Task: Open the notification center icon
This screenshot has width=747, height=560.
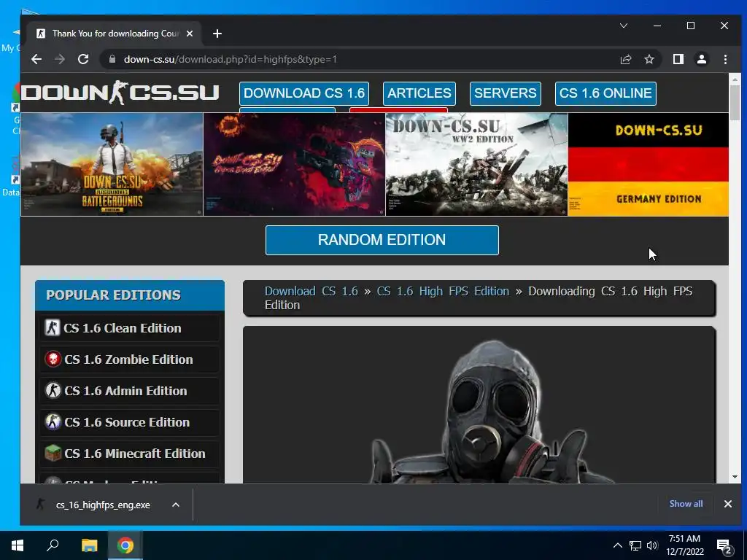Action: tap(724, 546)
